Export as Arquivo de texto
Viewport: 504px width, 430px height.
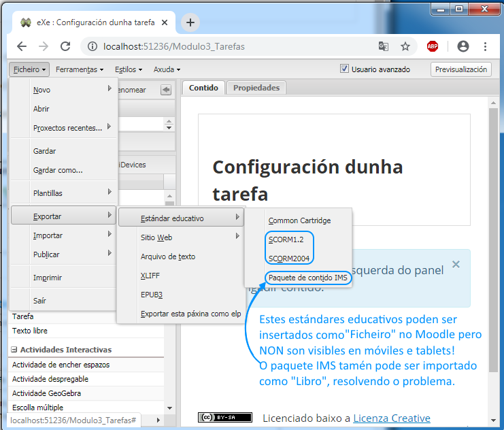[x=181, y=257]
